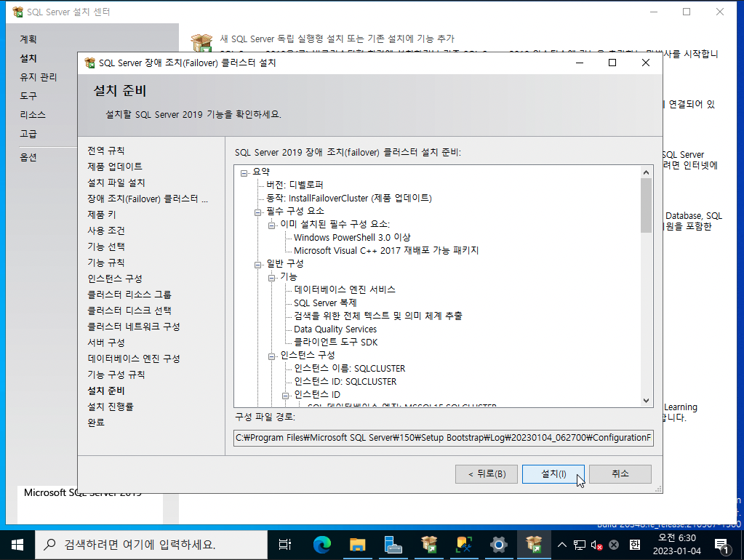Select Windows PowerShell 3.0 이상 in tree
Viewport: 744px width, 560px height.
point(352,237)
